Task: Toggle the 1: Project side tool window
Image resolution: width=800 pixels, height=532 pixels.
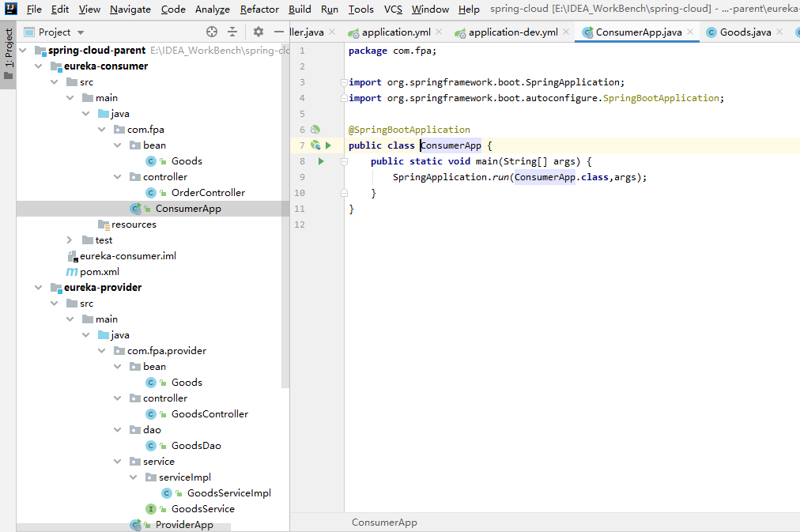Action: [8, 55]
